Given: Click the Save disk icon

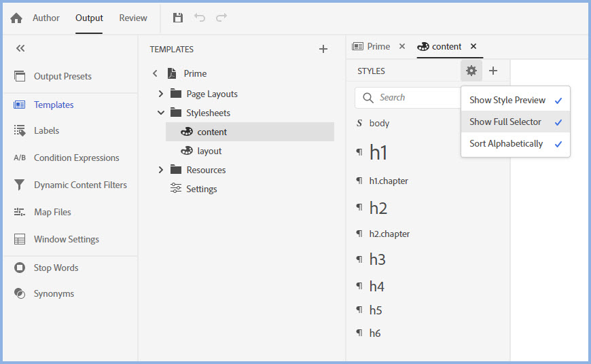Looking at the screenshot, I should [x=178, y=18].
